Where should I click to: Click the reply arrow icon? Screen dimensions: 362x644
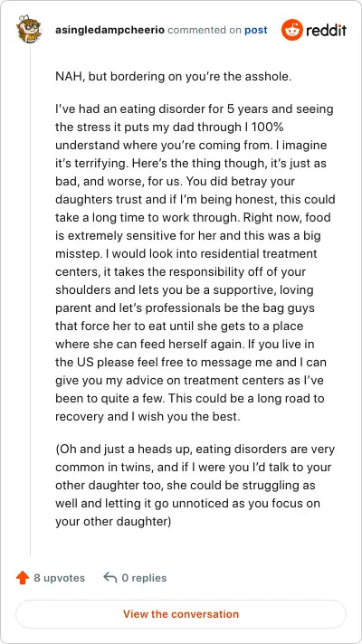tap(110, 578)
